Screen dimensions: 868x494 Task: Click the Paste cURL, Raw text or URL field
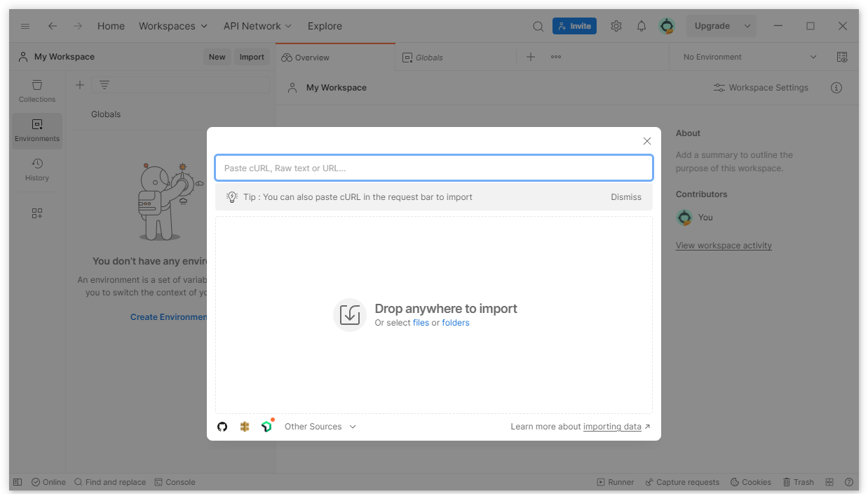pyautogui.click(x=433, y=168)
